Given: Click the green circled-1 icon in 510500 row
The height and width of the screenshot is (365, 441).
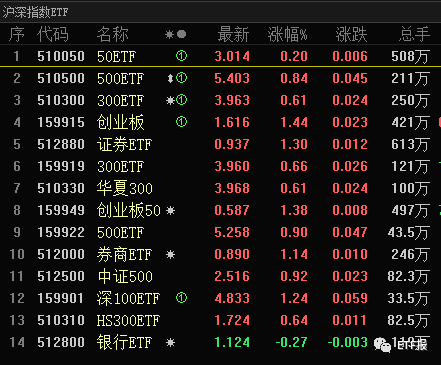Looking at the screenshot, I should click(181, 78).
